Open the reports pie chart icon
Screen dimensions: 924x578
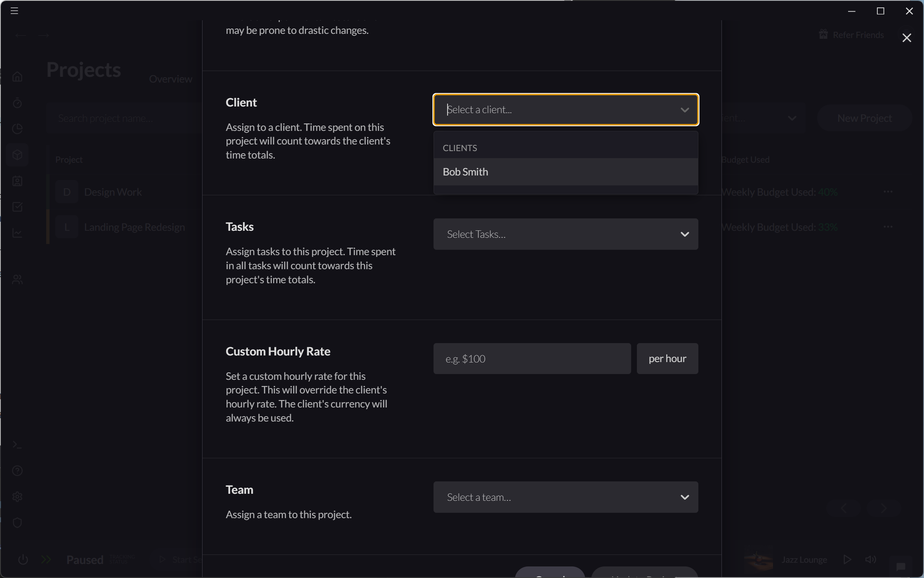(x=17, y=129)
